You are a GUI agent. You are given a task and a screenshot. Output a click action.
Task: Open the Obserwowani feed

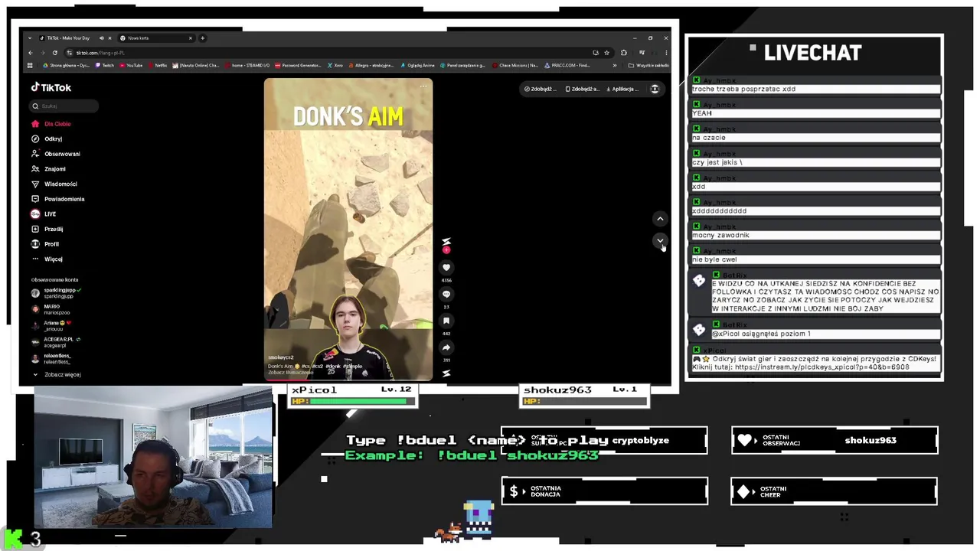tap(55, 154)
